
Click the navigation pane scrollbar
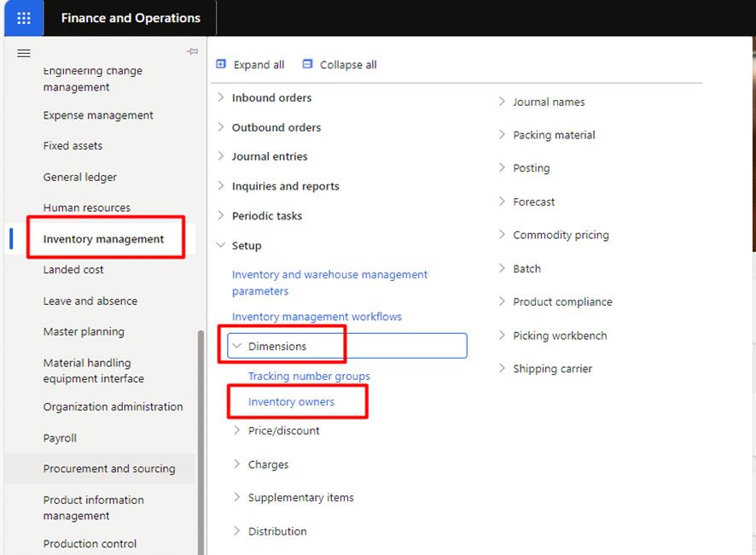point(201,442)
